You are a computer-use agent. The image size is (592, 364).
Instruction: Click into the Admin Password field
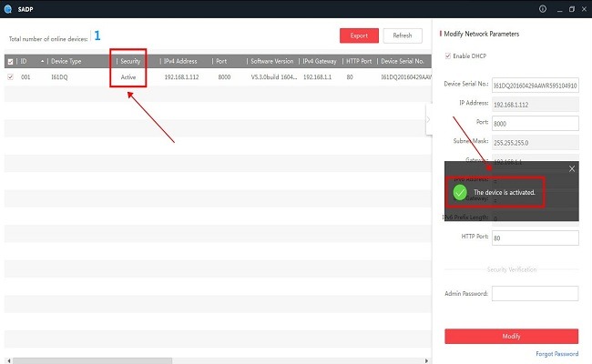(535, 294)
